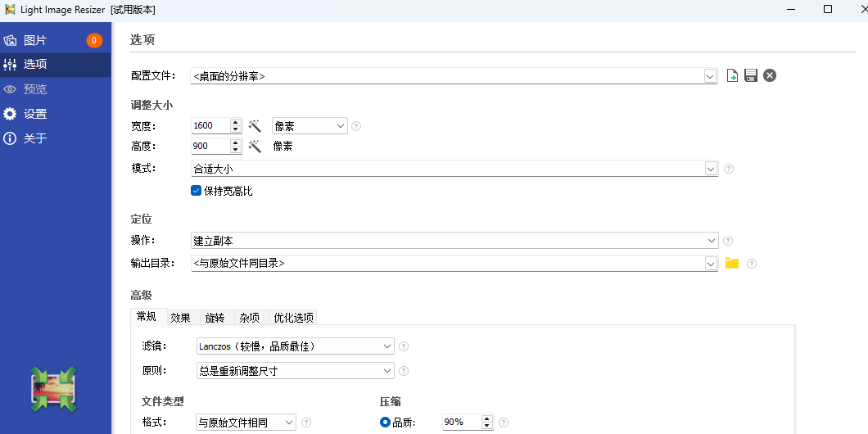Expand the 模式 dropdown

pyautogui.click(x=711, y=169)
